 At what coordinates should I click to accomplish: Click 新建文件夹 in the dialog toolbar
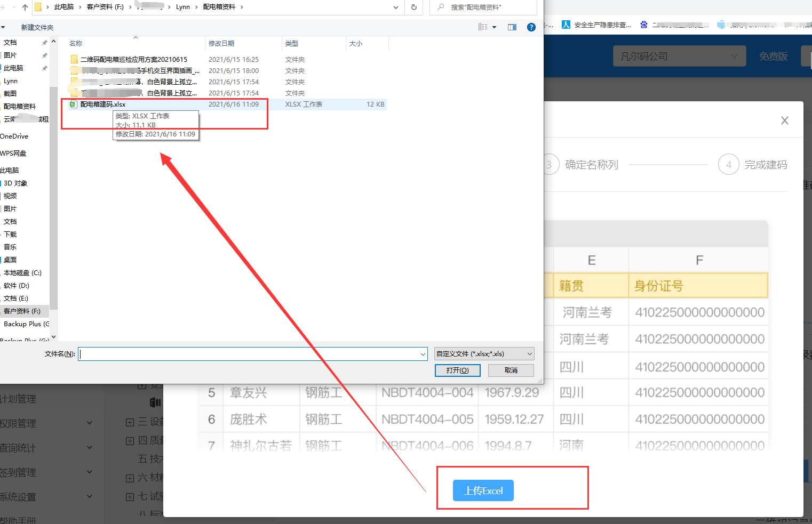(37, 27)
